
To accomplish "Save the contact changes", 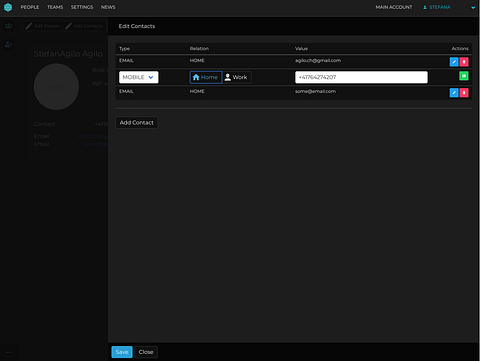I will pos(122,352).
